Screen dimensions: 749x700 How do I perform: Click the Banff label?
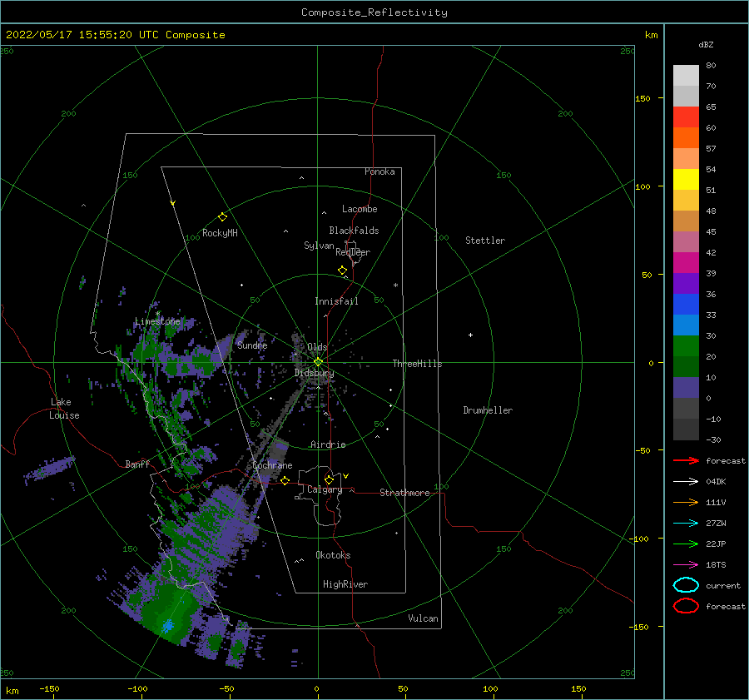click(x=137, y=464)
